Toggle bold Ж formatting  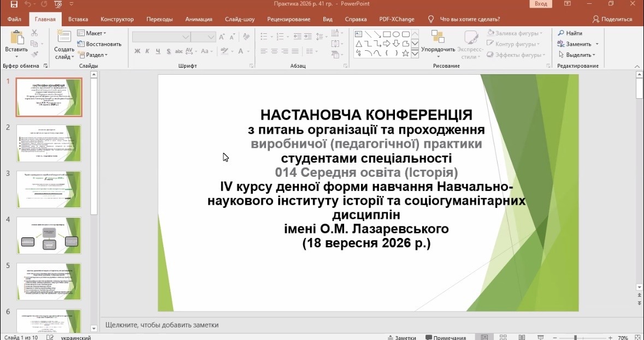coord(138,51)
